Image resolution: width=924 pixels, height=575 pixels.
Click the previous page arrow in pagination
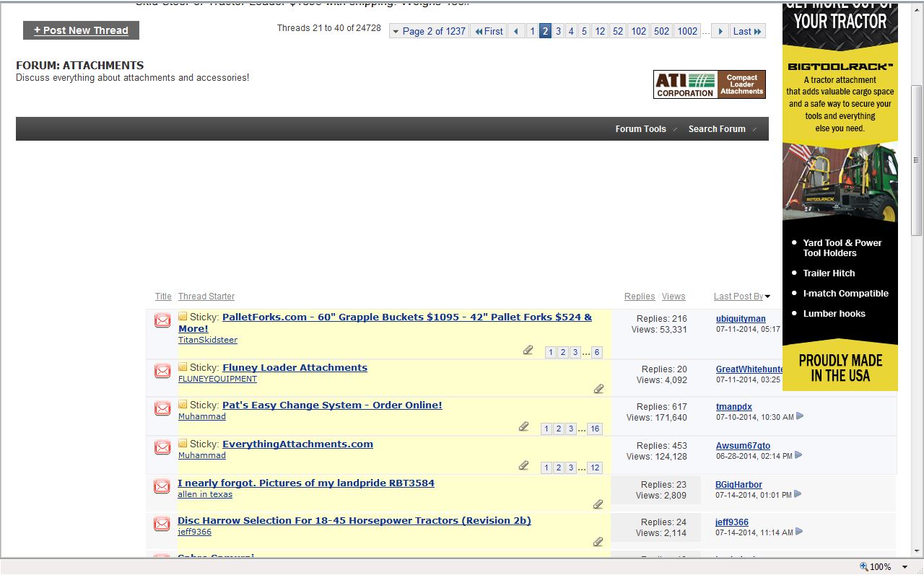point(515,31)
